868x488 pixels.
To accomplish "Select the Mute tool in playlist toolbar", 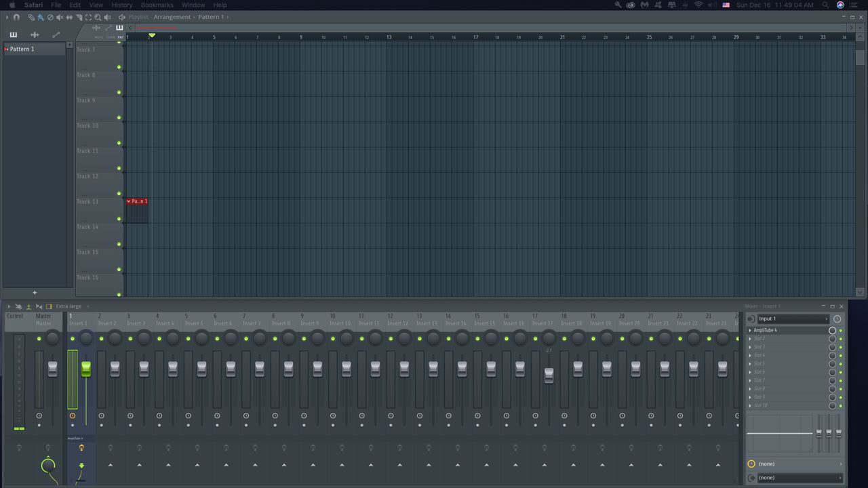I will 60,17.
